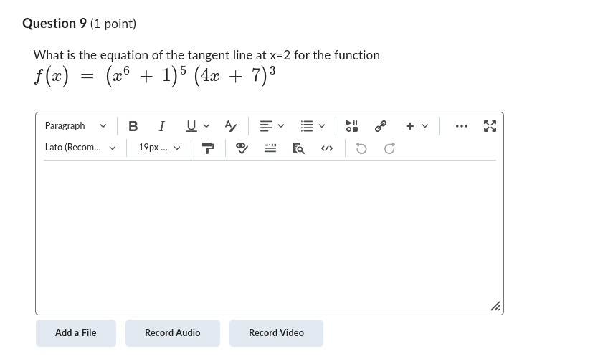
Task: Click the text alignment icon
Action: (x=266, y=126)
